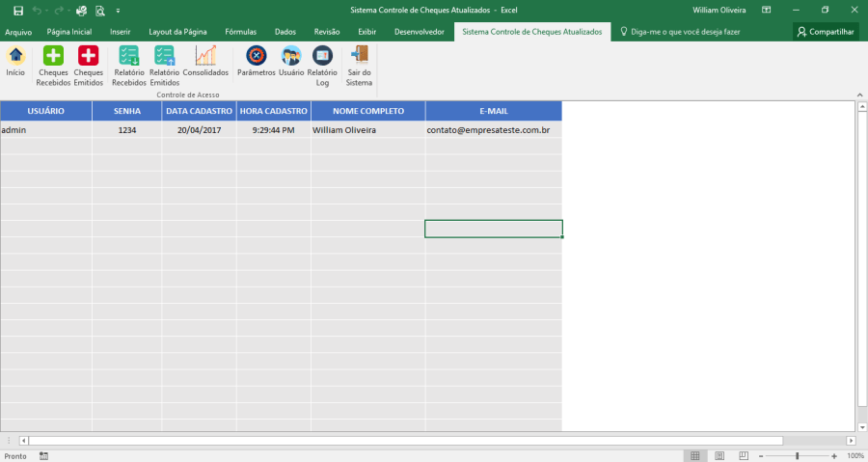The width and height of the screenshot is (868, 462).
Task: Click the Undo arrow in title bar
Action: point(37,11)
